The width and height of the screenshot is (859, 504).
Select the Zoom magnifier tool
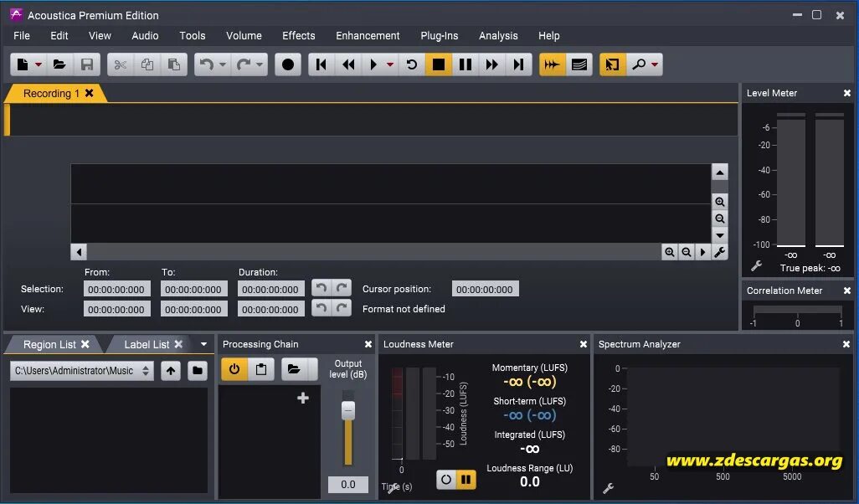click(x=638, y=64)
